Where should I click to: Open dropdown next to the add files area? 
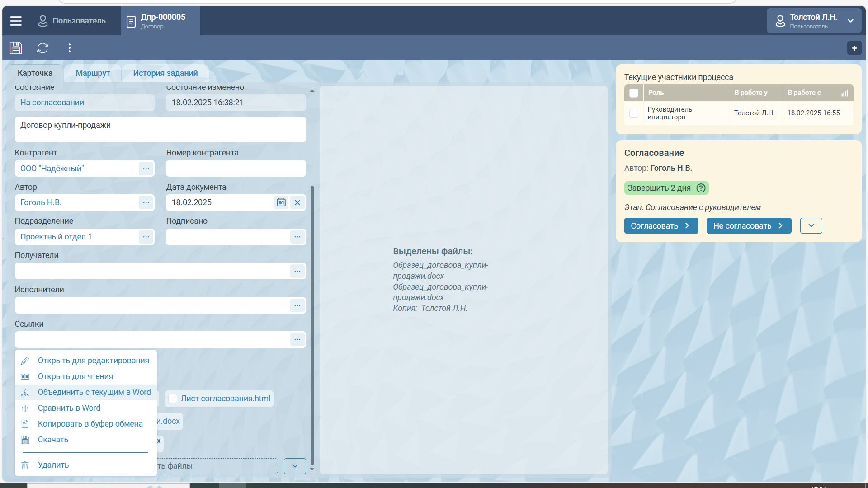click(295, 466)
